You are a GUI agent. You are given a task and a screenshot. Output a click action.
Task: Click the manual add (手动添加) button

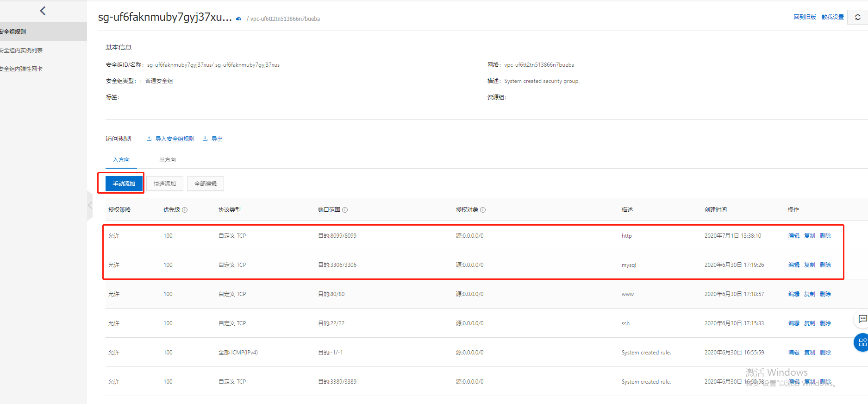click(x=124, y=183)
